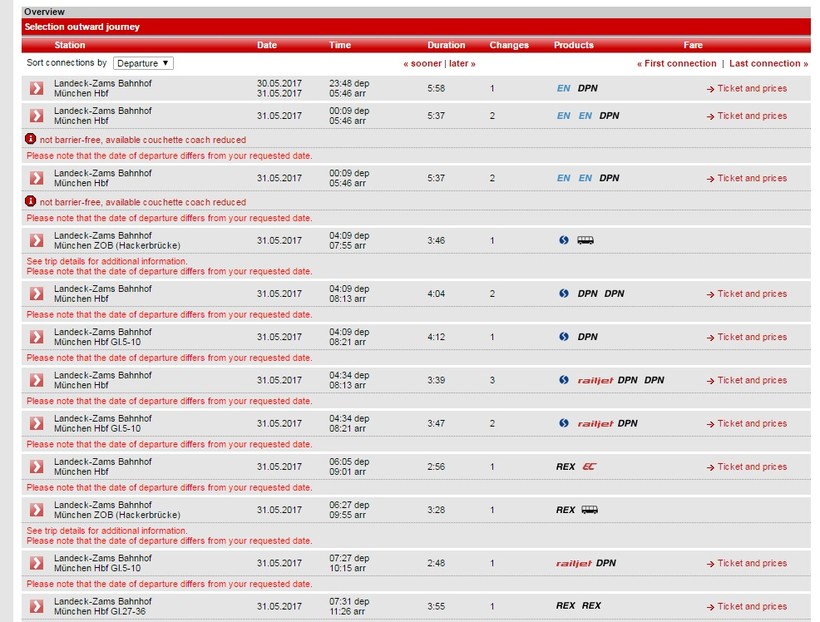Click the bus icon in the 06:27 connection
This screenshot has height=622, width=820.
tap(590, 510)
